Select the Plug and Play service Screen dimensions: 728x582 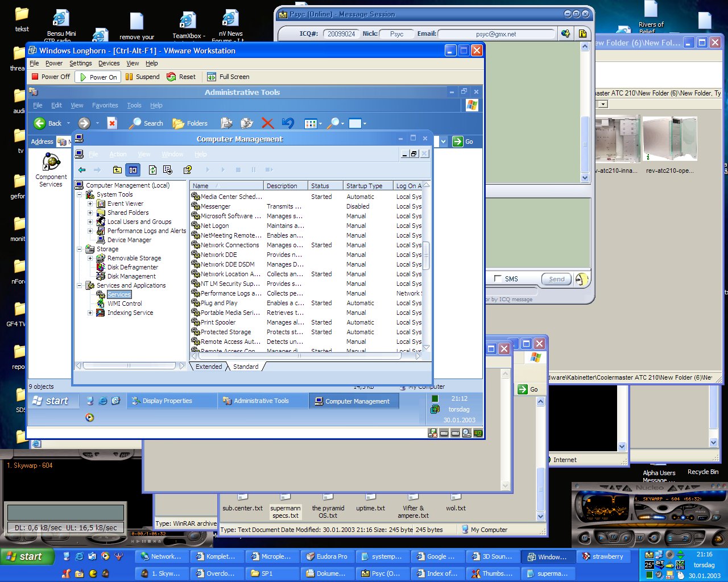tap(307, 303)
